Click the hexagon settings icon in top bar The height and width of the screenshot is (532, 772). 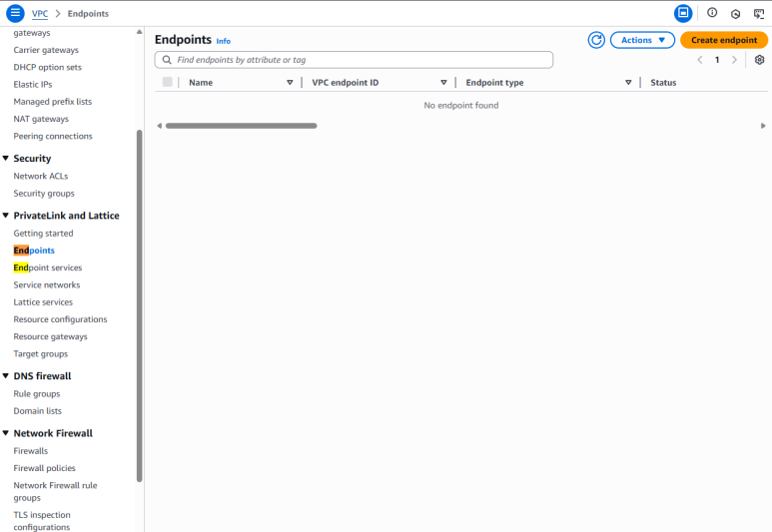click(736, 14)
